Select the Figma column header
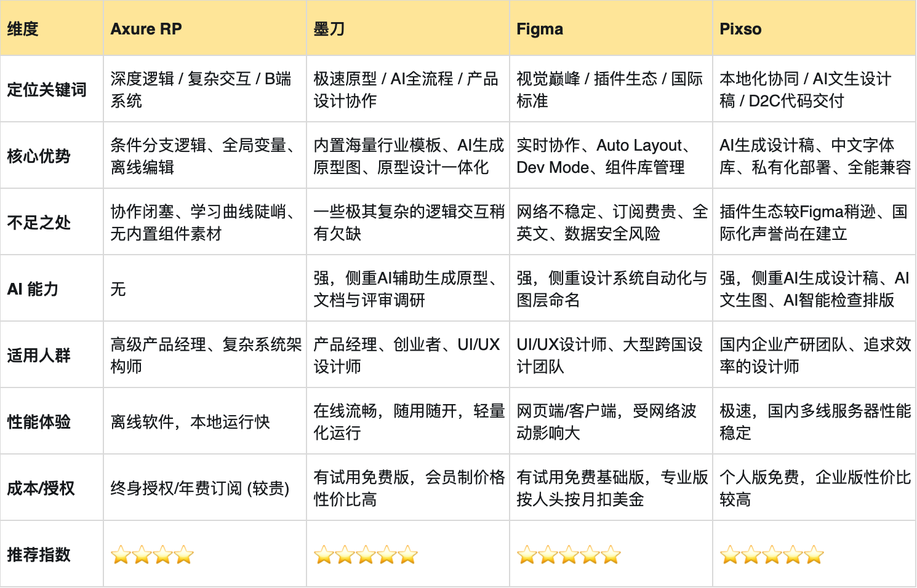The width and height of the screenshot is (917, 588). click(x=611, y=28)
